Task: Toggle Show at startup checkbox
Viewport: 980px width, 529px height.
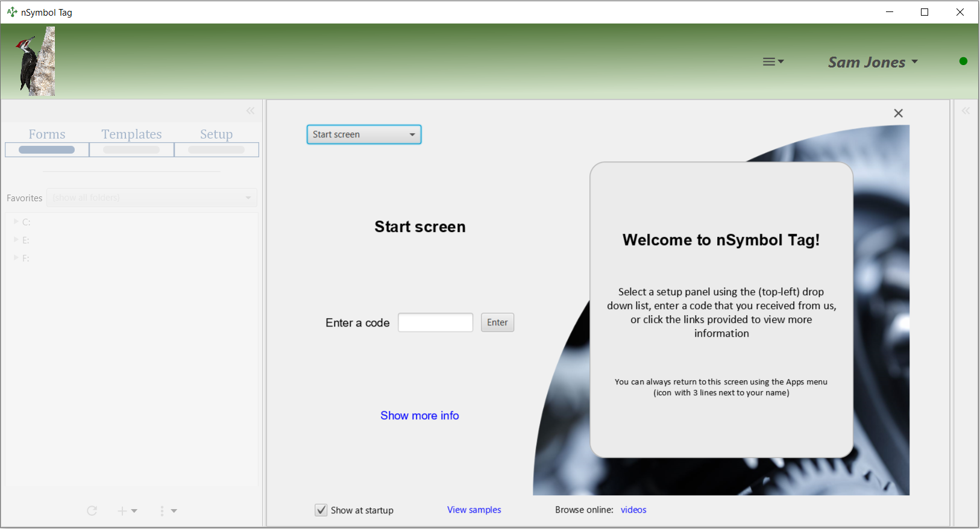Action: coord(321,510)
